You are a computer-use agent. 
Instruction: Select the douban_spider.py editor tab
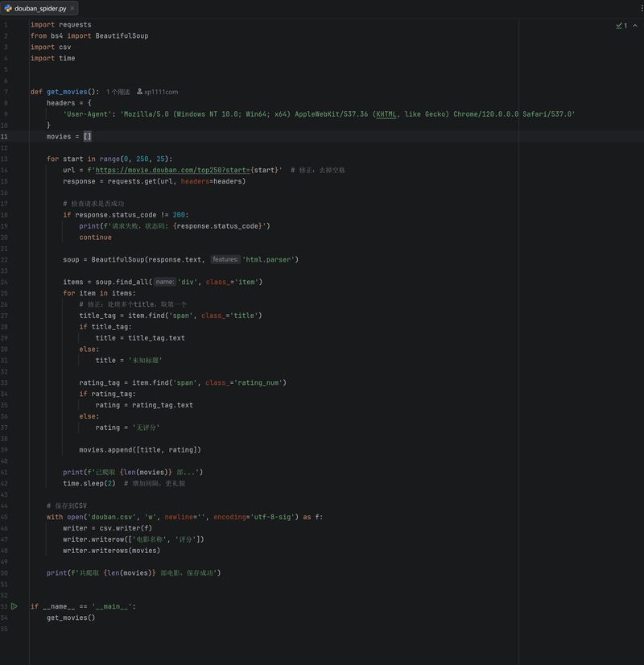tap(39, 8)
